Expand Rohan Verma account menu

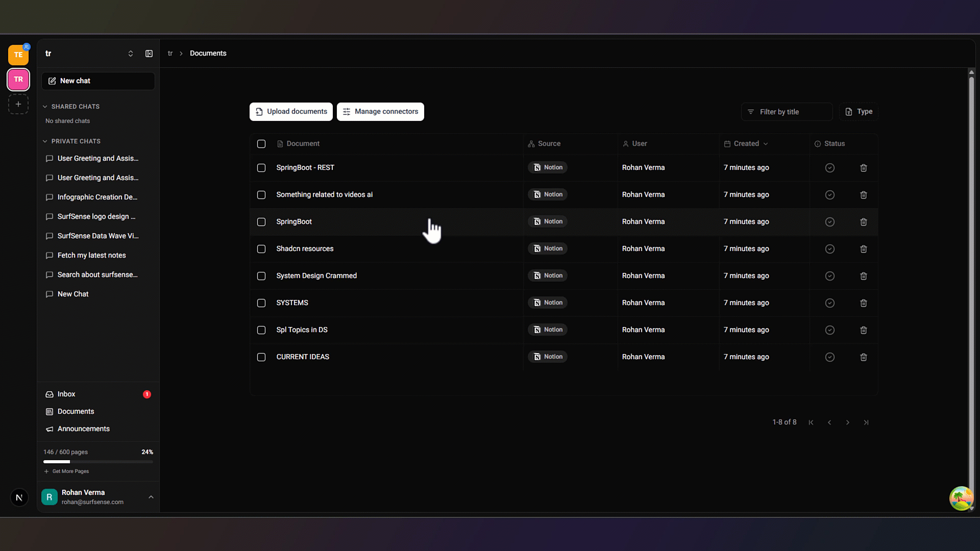(151, 497)
